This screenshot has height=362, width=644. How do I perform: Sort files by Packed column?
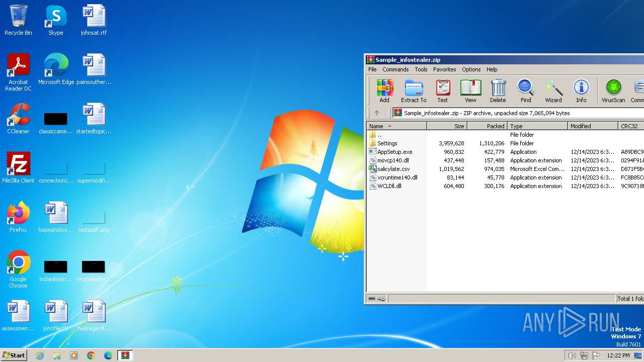click(487, 126)
